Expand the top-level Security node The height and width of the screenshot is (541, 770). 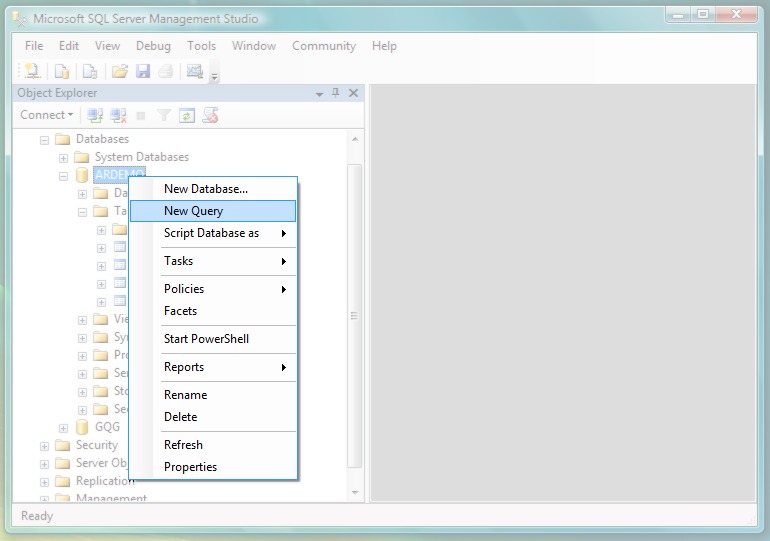coord(44,446)
